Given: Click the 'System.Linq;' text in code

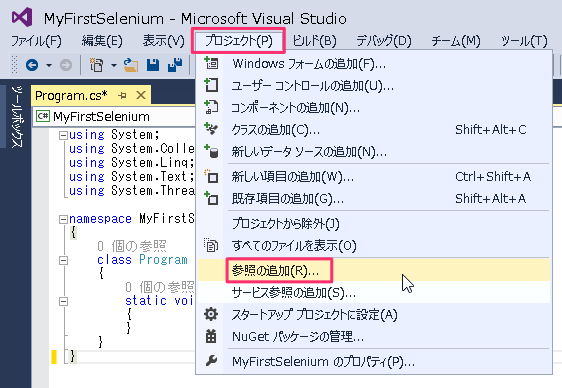Looking at the screenshot, I should (153, 162).
